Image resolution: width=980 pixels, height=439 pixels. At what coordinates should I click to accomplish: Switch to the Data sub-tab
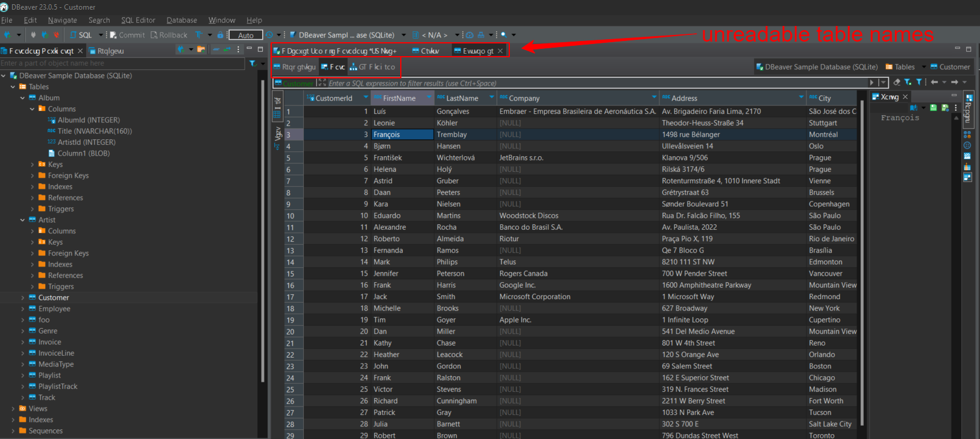(x=333, y=67)
